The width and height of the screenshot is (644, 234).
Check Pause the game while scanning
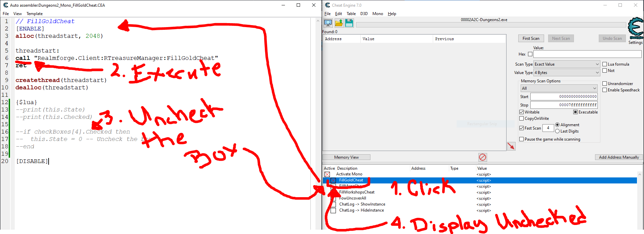(x=522, y=139)
